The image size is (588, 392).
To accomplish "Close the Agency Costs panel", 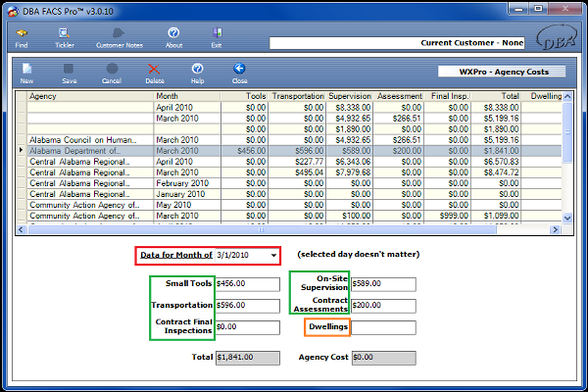I will click(240, 73).
